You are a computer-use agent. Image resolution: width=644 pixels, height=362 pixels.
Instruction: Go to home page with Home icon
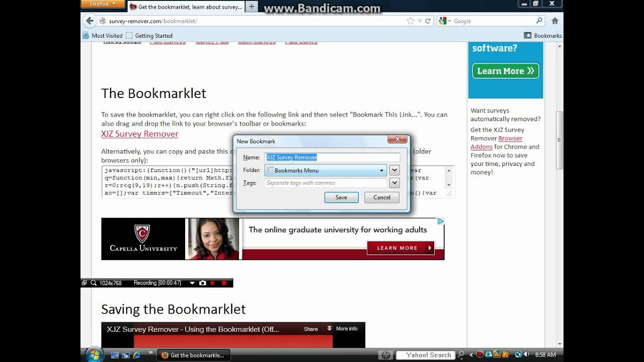point(555,21)
